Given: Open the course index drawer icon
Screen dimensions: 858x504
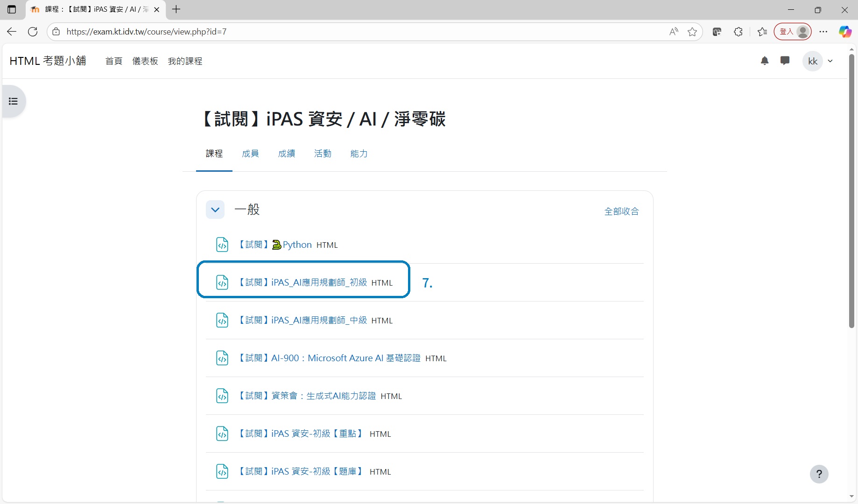Looking at the screenshot, I should (13, 101).
